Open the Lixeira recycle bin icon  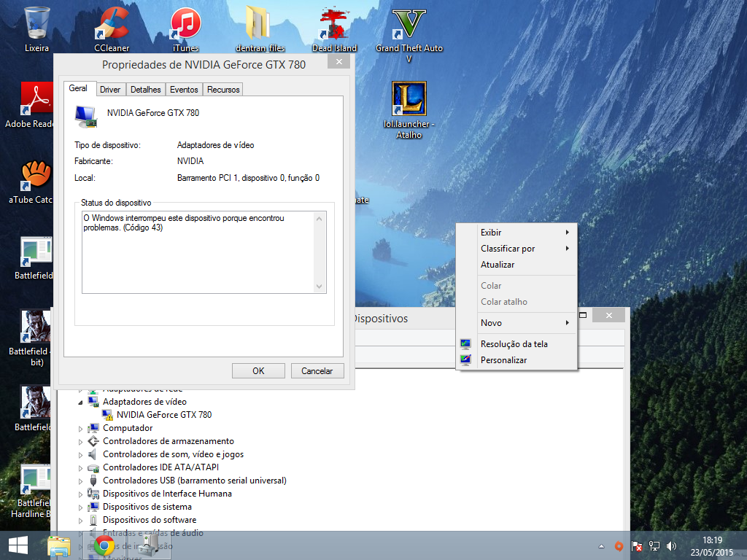[x=36, y=28]
